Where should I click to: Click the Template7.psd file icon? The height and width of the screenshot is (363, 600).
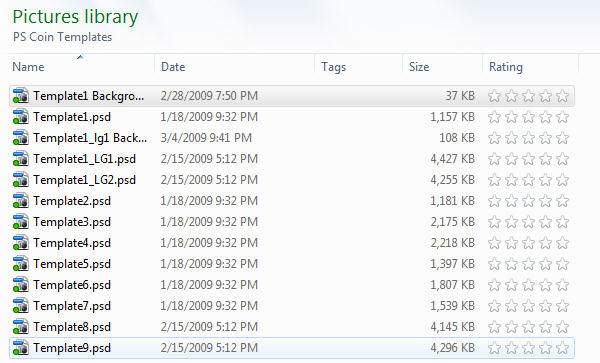pyautogui.click(x=20, y=306)
